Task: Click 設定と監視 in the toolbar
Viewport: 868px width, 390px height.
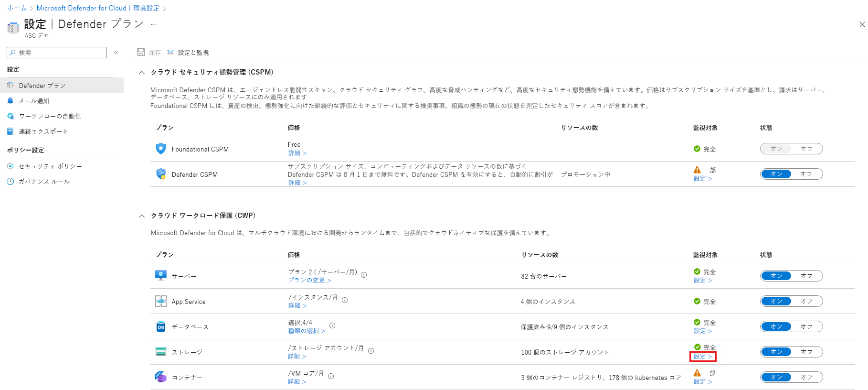Action: pyautogui.click(x=188, y=53)
